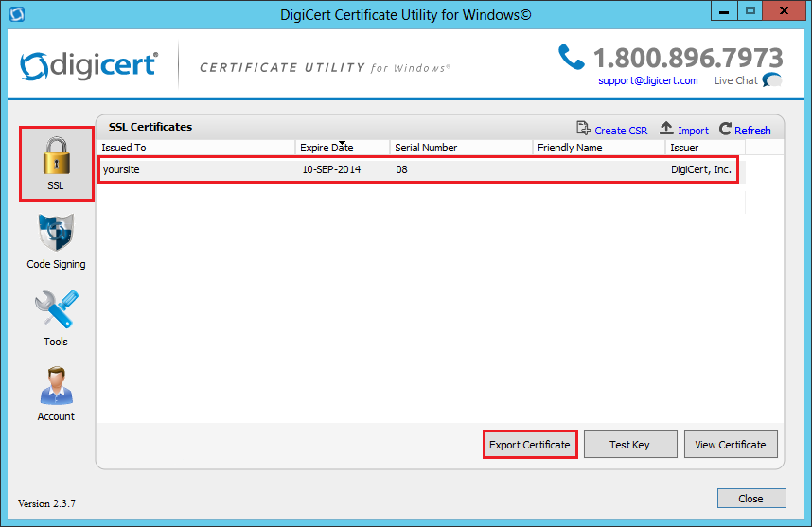Sort by Issuer column header

704,148
